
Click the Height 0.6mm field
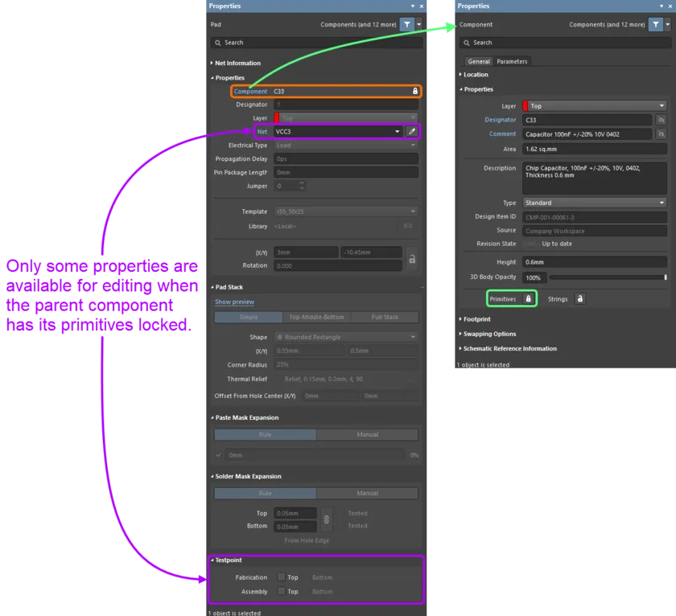point(595,262)
